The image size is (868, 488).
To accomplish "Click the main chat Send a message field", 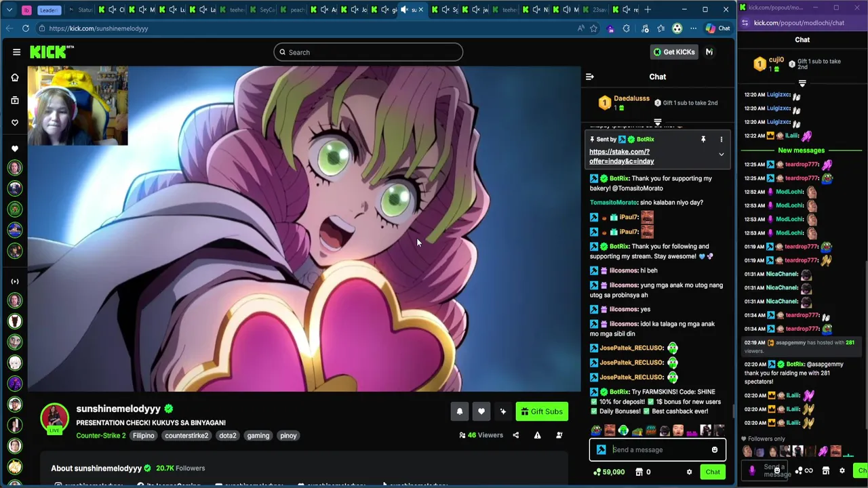I will [x=658, y=449].
